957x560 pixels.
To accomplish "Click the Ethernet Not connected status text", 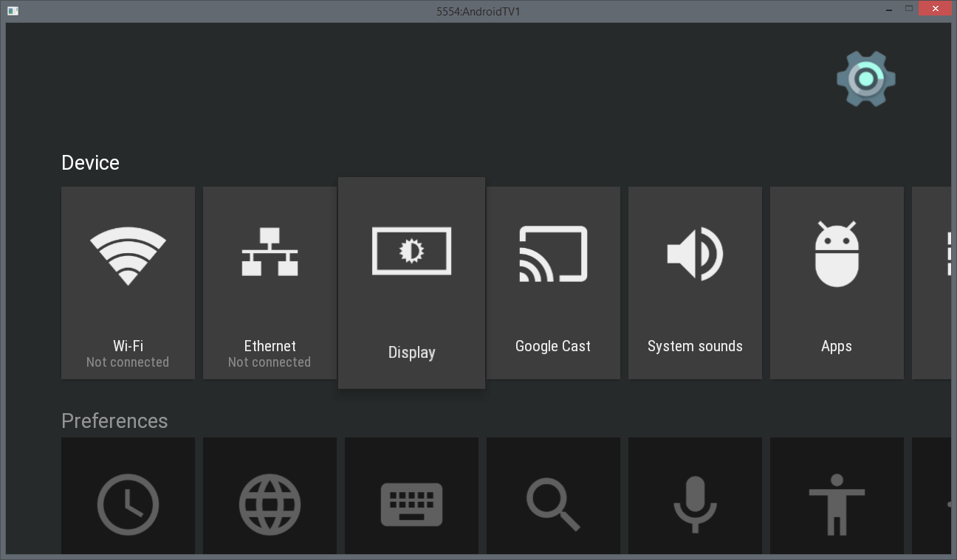I will coord(270,362).
